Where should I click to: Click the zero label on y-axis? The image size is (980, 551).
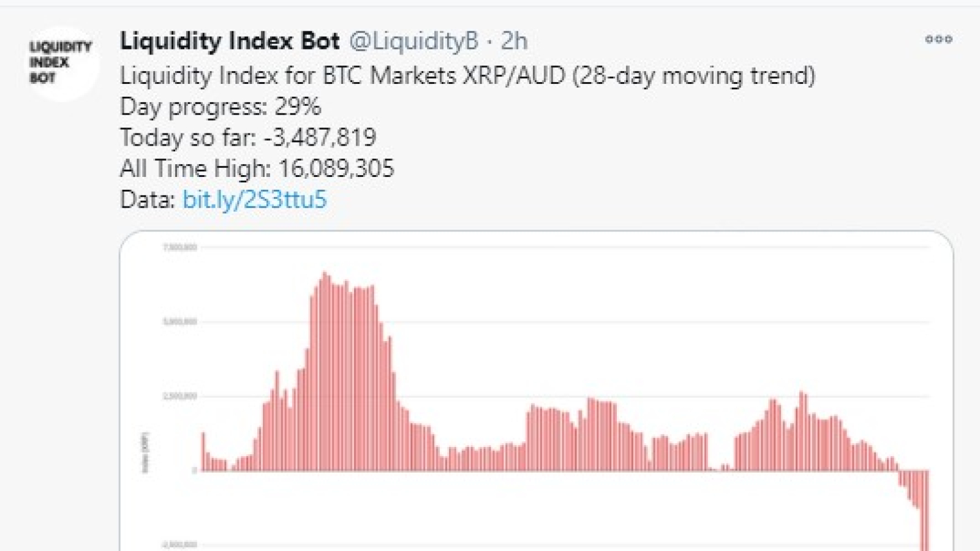point(195,470)
